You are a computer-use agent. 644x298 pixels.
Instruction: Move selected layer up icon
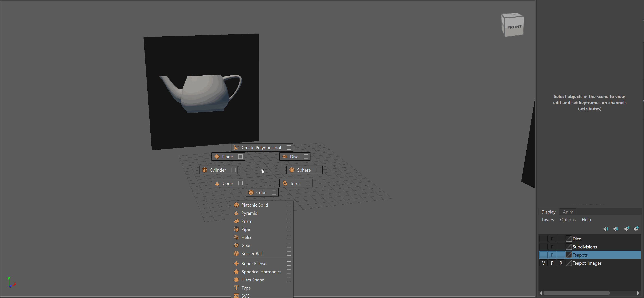(606, 229)
